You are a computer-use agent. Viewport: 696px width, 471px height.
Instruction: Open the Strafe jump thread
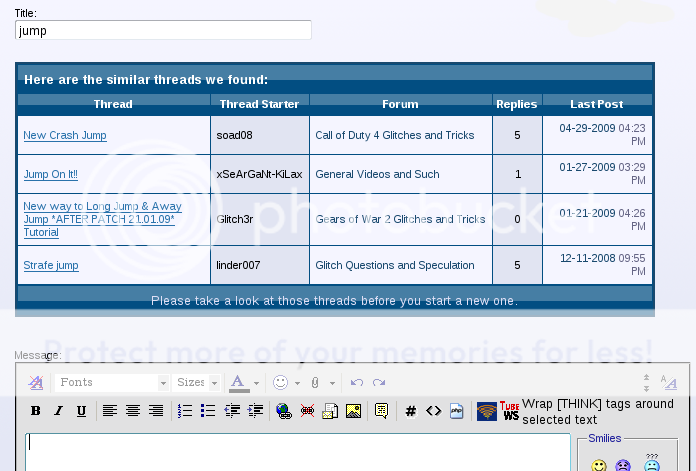pyautogui.click(x=51, y=265)
